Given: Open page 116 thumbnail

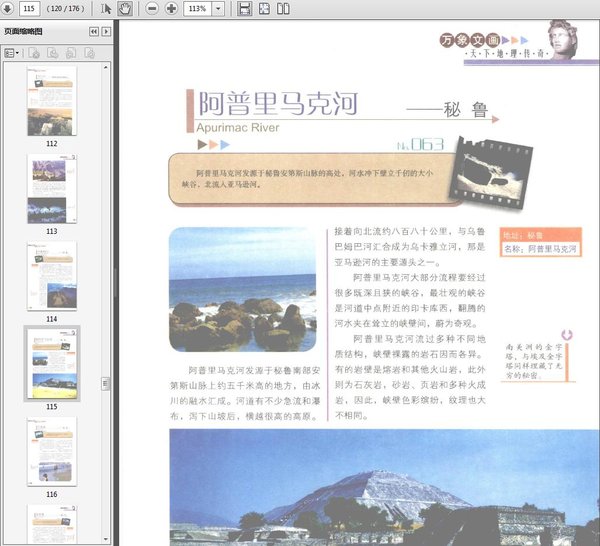Looking at the screenshot, I should (52, 451).
